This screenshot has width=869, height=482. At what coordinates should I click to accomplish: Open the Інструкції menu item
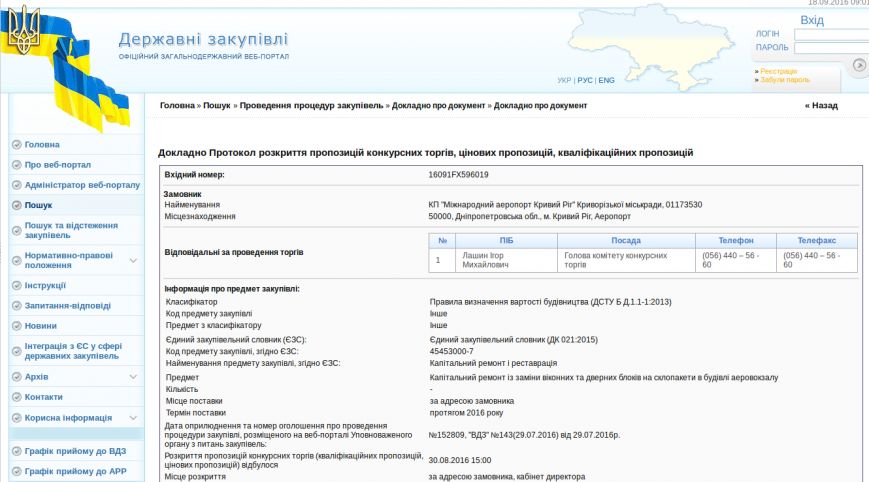click(x=45, y=286)
